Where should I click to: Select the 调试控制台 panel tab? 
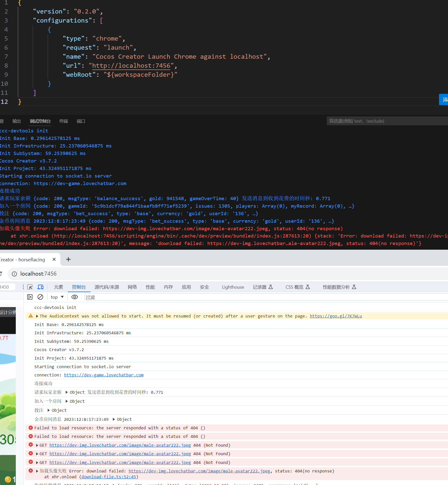(40, 121)
